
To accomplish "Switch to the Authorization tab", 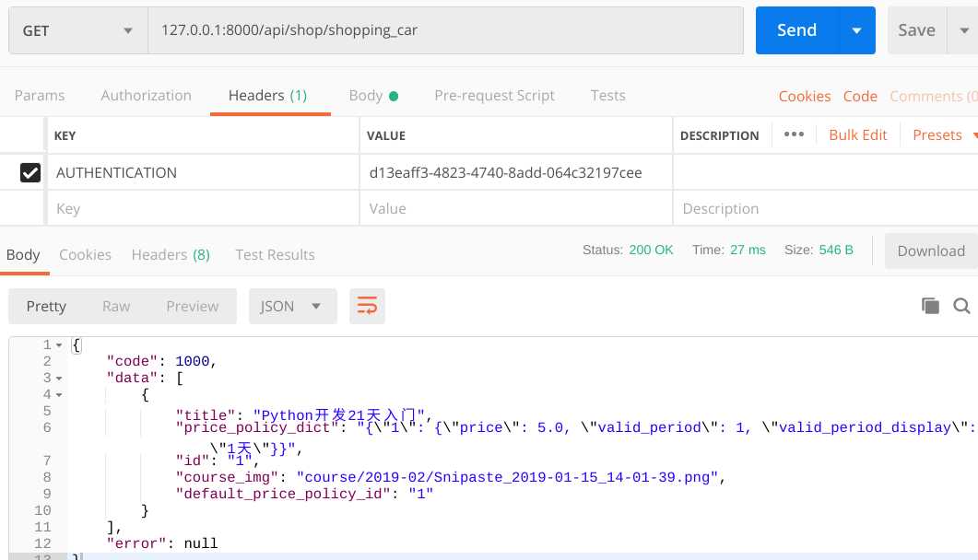I will (x=146, y=96).
